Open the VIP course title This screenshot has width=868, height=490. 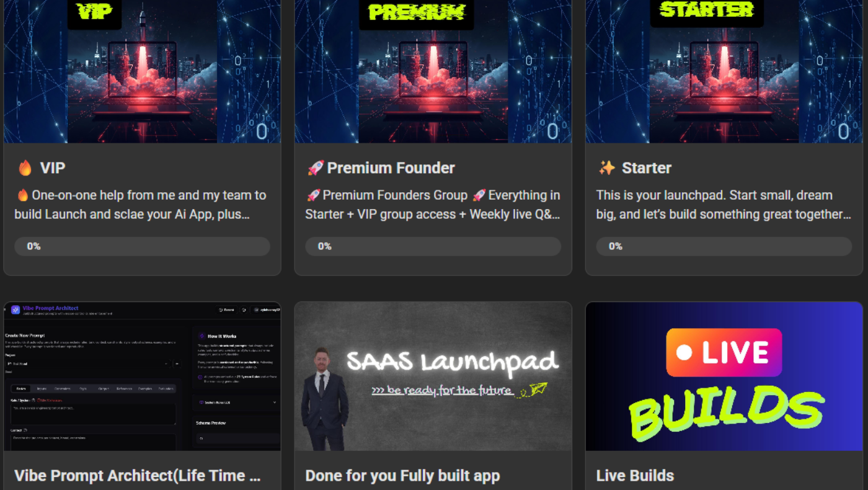tap(53, 168)
